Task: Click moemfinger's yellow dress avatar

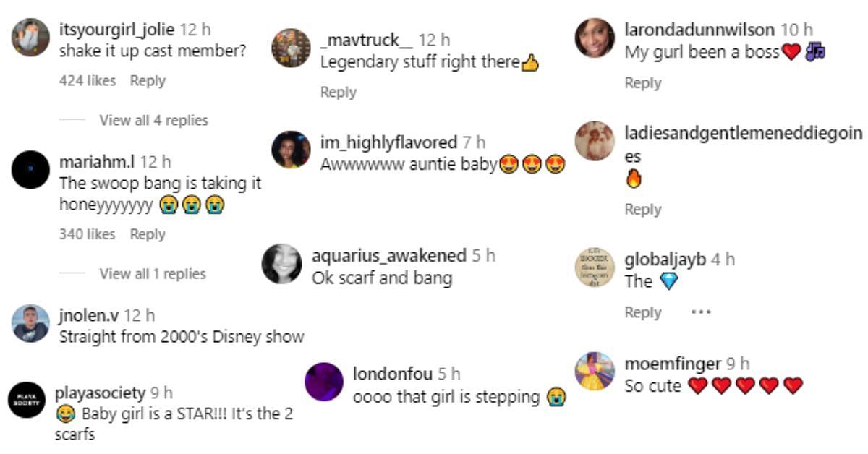Action: [595, 371]
